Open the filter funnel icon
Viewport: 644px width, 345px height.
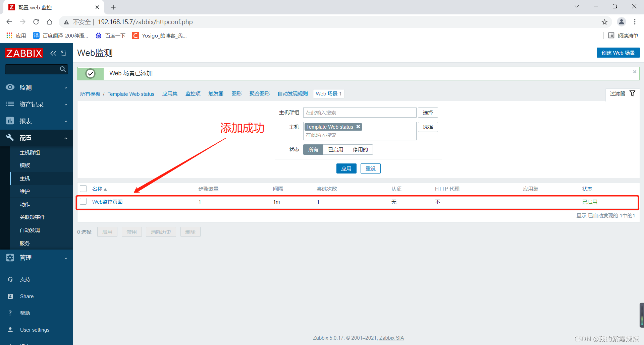632,93
